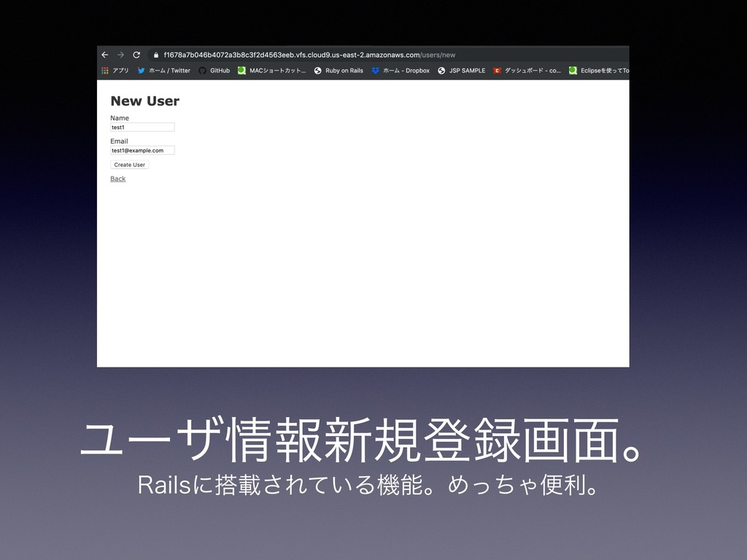Open the ホーム - Dropbox bookmark

coord(400,71)
